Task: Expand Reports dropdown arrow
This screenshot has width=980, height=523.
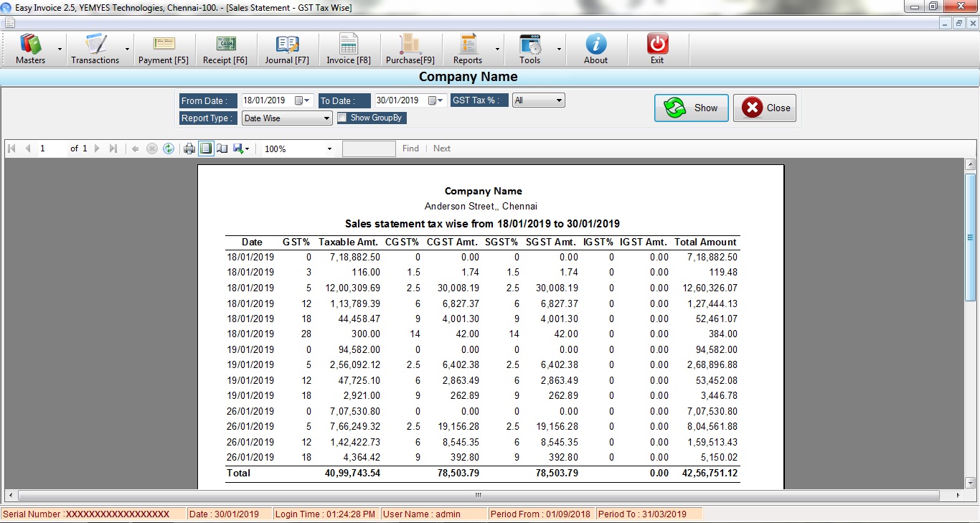Action: coord(497,50)
